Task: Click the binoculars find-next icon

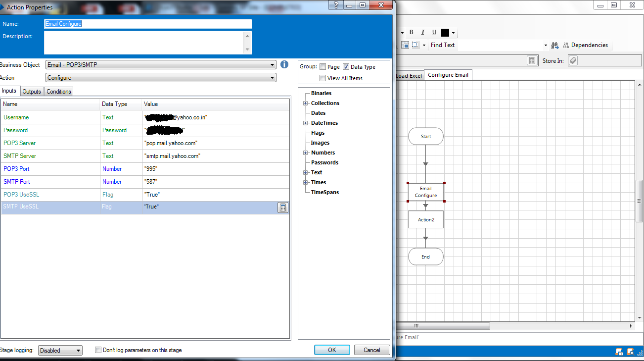Action: point(555,45)
